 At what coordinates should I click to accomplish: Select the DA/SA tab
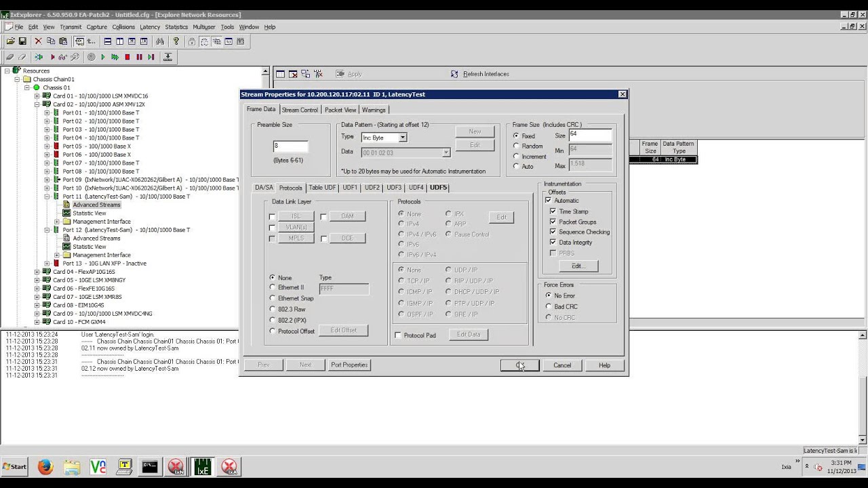(x=264, y=188)
